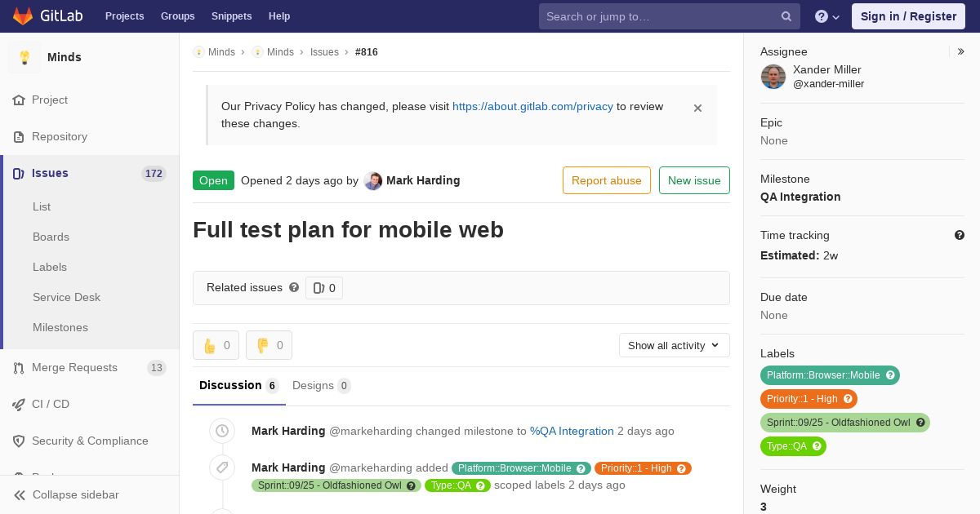Click help icon on Type::QA sidebar label
This screenshot has height=514, width=980.
tap(817, 446)
